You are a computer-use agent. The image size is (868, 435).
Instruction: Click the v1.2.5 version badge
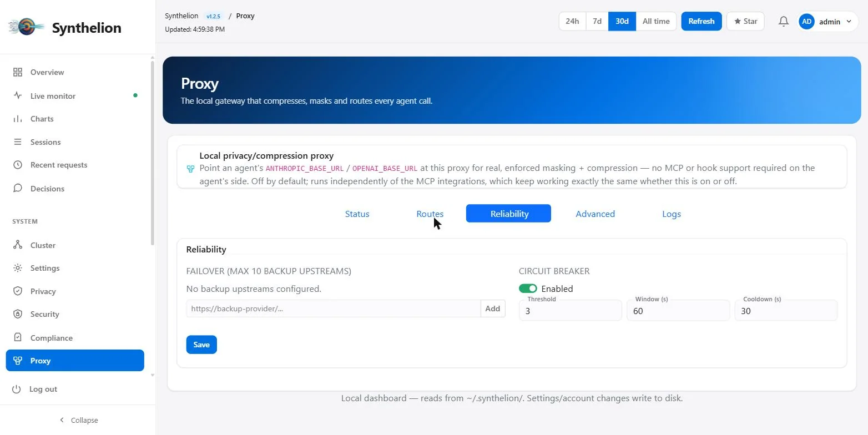[214, 16]
